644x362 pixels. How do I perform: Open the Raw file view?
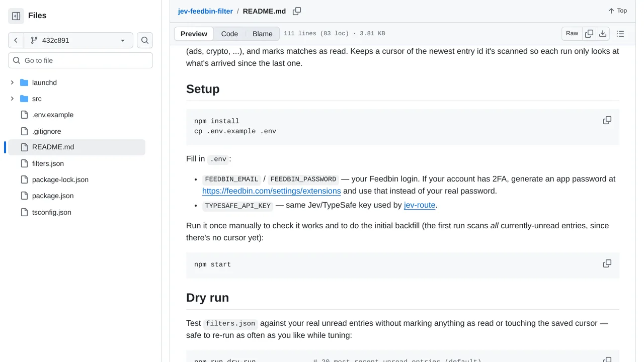[572, 33]
